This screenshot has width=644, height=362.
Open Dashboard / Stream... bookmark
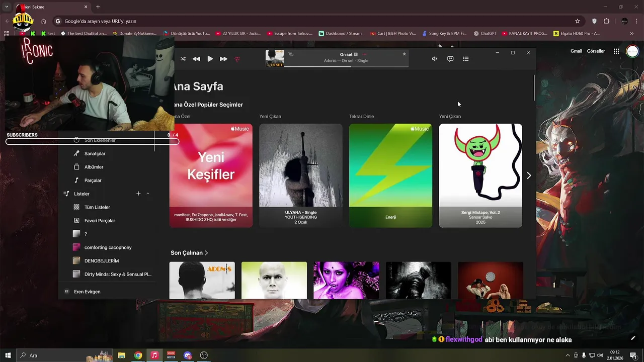coord(341,34)
